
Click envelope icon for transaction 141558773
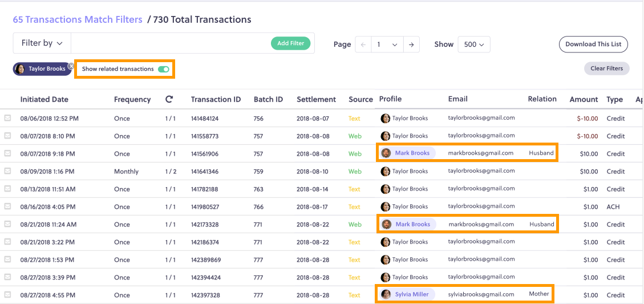pyautogui.click(x=7, y=136)
